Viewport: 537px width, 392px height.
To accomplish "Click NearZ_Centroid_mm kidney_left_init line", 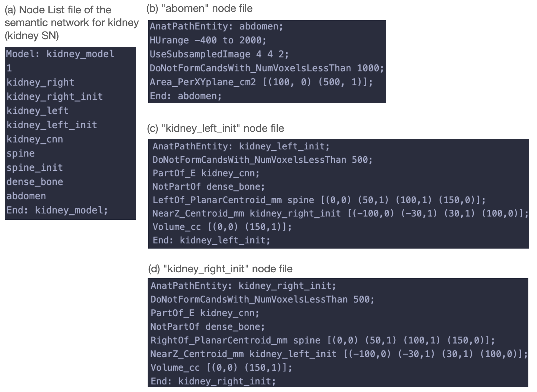I will coord(339,354).
